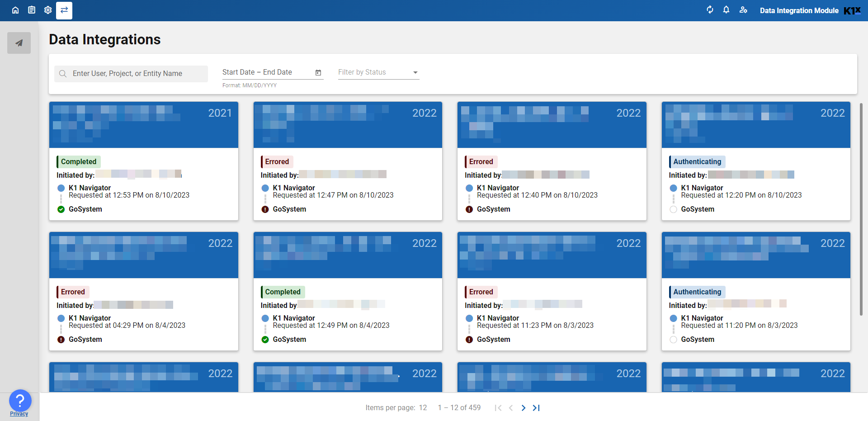Click the refresh sync icon
This screenshot has width=868, height=421.
coord(710,10)
